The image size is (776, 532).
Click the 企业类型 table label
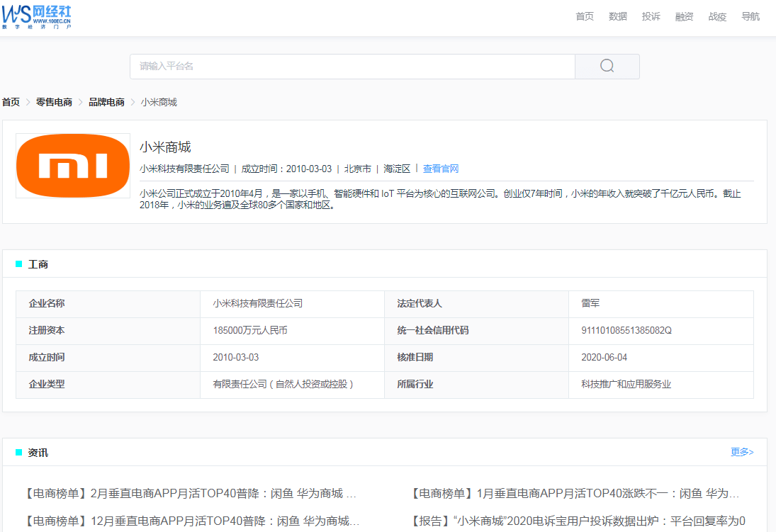pos(47,384)
